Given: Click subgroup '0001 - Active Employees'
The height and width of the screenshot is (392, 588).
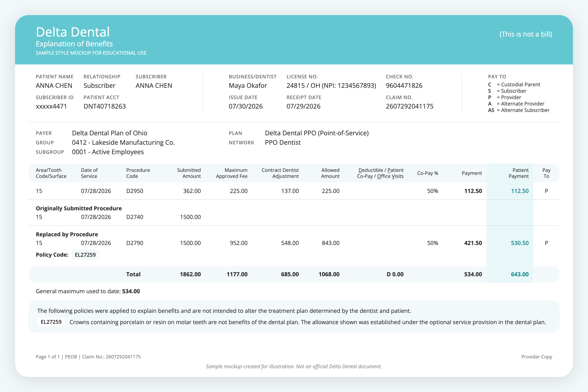Looking at the screenshot, I should (108, 152).
